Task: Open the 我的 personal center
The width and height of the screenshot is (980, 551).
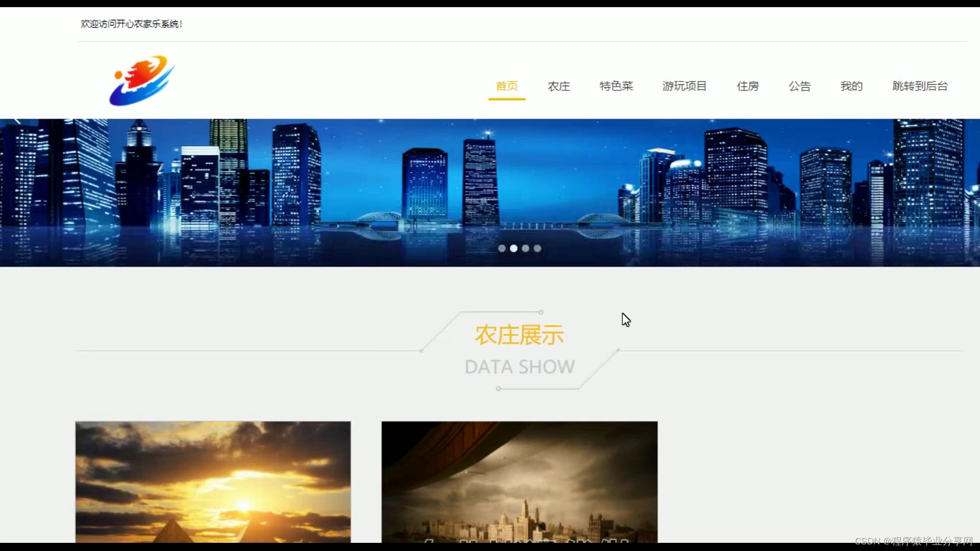Action: (851, 86)
